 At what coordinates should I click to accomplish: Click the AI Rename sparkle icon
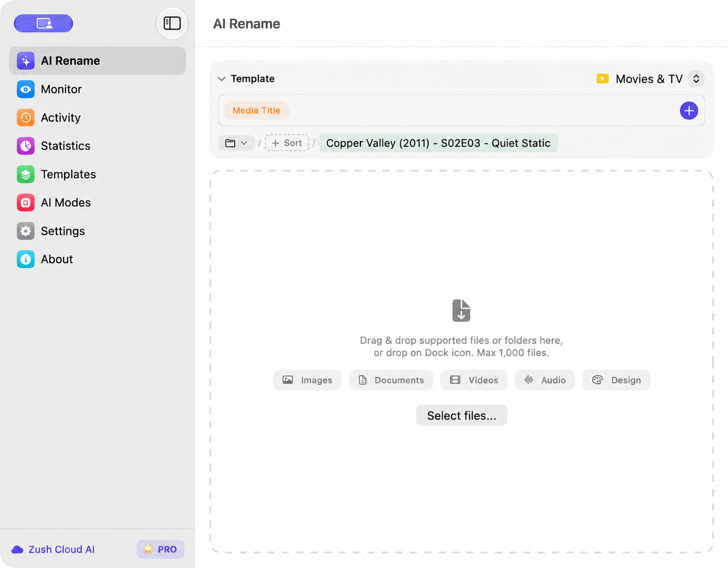[26, 60]
